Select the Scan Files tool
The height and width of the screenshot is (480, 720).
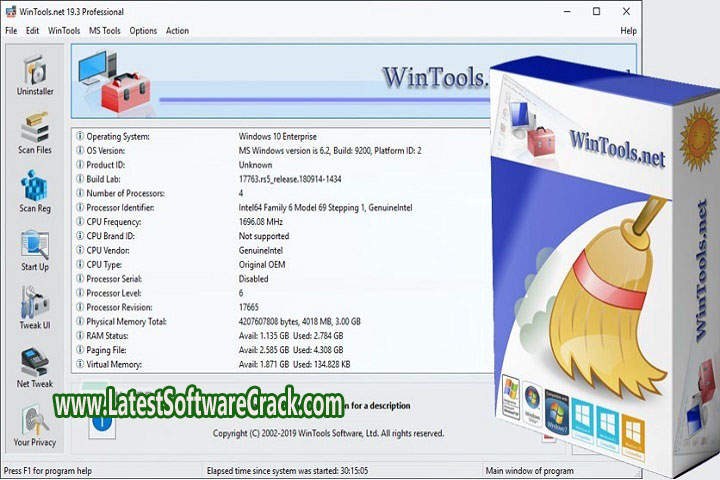point(34,135)
